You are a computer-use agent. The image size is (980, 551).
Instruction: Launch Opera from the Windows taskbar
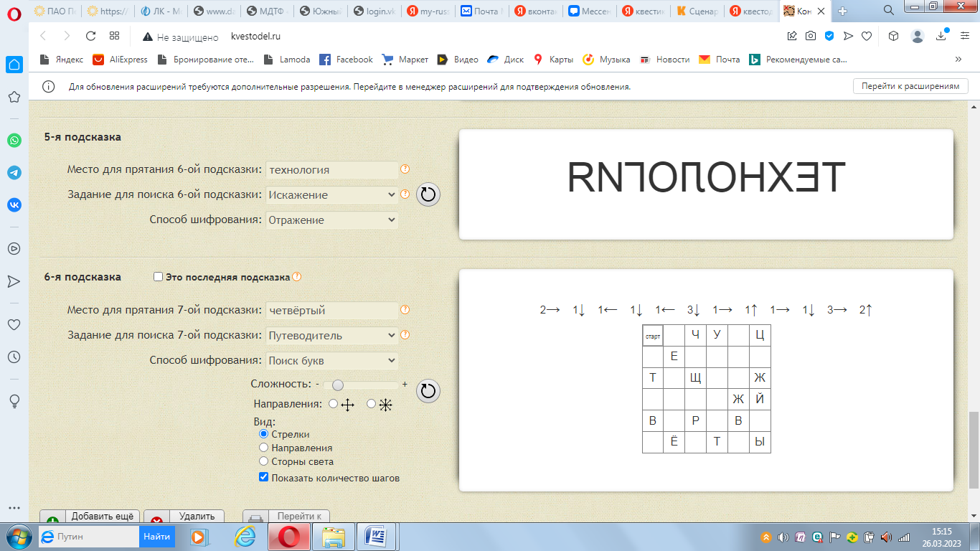288,537
